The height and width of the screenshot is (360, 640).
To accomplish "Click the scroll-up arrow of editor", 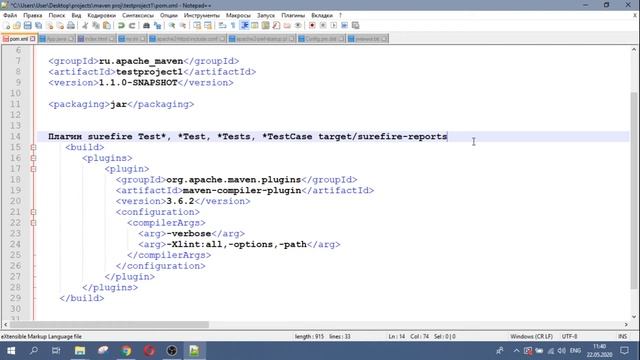I will pos(633,49).
